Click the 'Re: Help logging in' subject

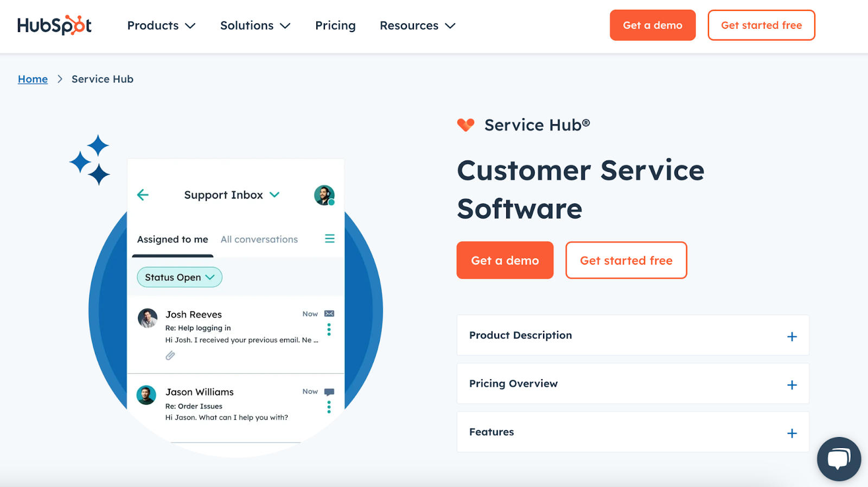198,328
